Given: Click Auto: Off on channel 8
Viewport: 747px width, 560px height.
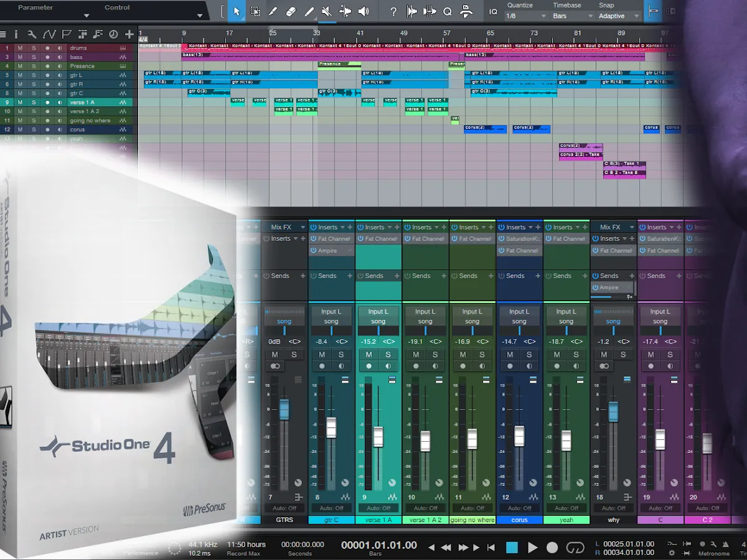Looking at the screenshot, I should 331,508.
